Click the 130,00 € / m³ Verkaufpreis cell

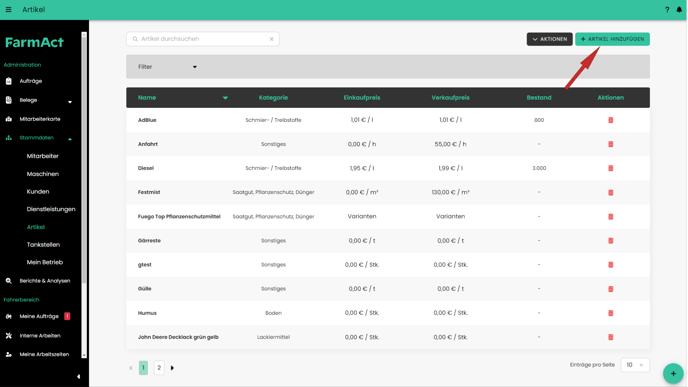[x=450, y=192]
